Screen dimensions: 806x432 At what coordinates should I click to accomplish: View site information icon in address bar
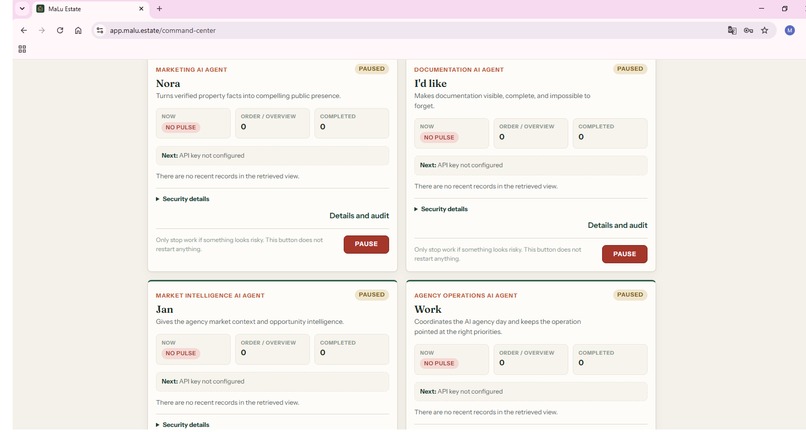(x=100, y=30)
